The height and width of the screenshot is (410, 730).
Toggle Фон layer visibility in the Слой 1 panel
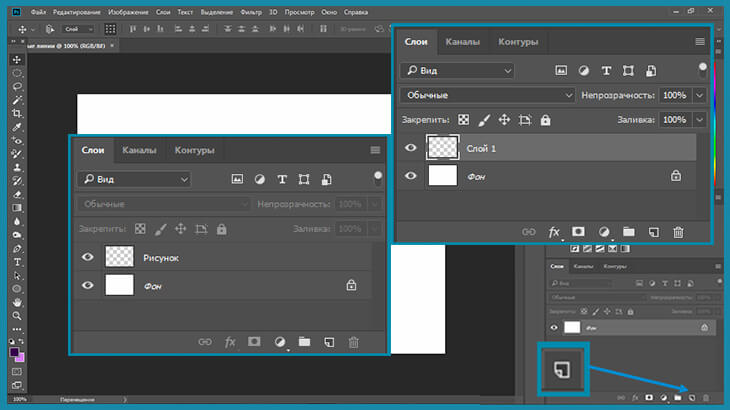410,176
